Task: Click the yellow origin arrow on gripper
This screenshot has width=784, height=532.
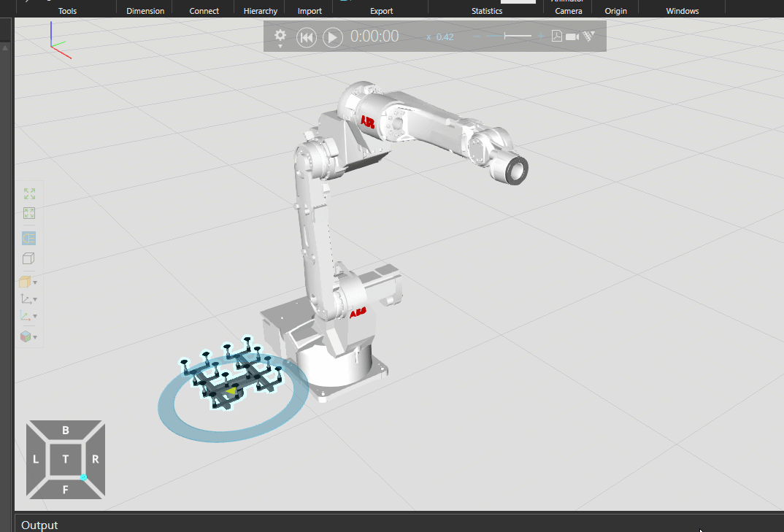Action: point(231,391)
